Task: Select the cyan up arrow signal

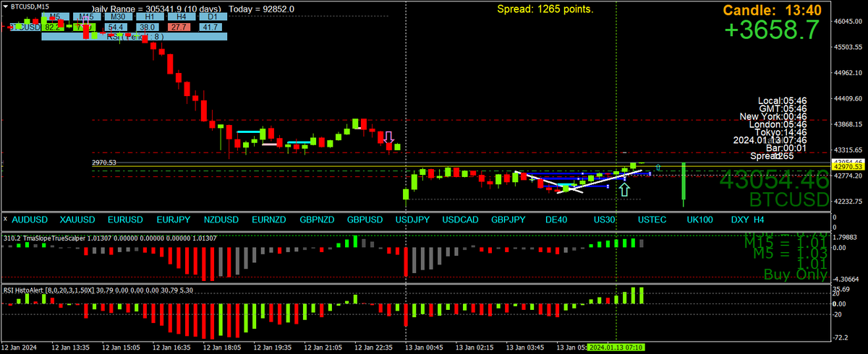Action: tap(624, 189)
